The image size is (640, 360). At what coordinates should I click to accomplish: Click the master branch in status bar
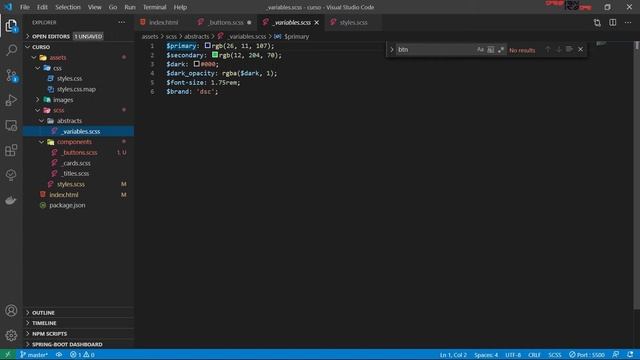34,355
